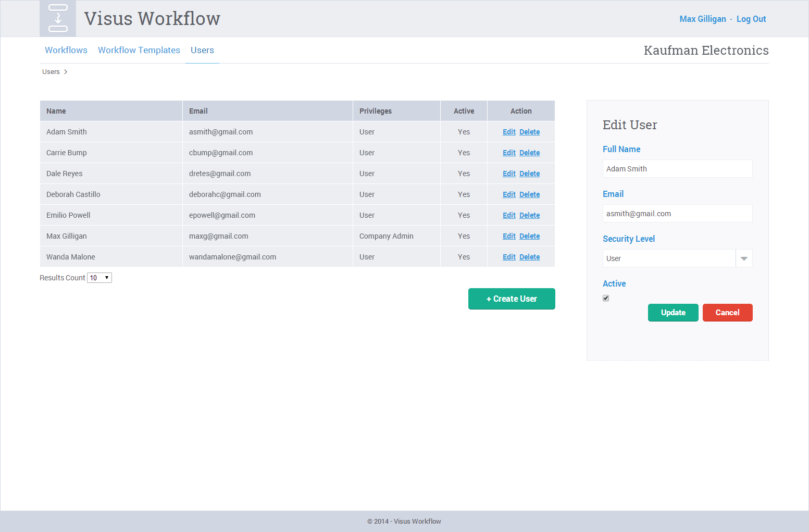The width and height of the screenshot is (809, 532).
Task: Click the breadcrumb chevron next to Users
Action: tap(66, 72)
